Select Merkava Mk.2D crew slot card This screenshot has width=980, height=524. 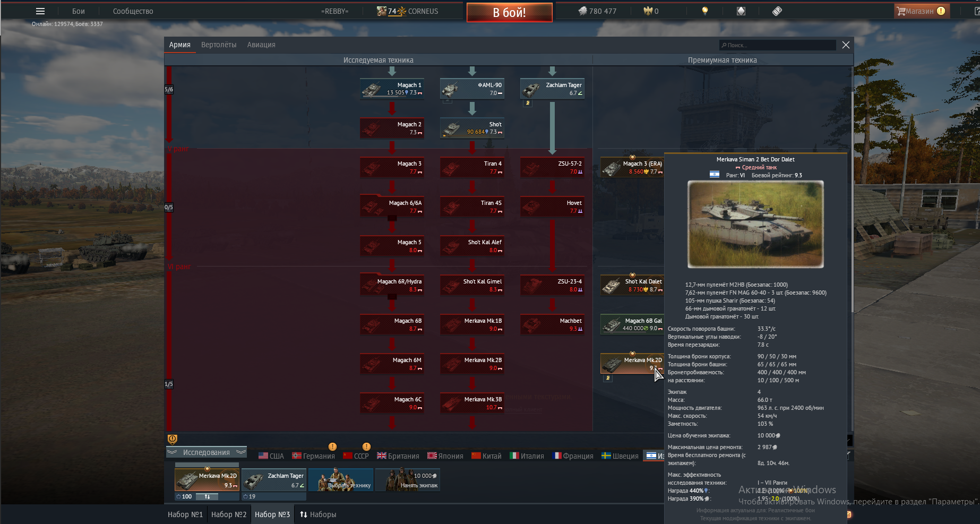click(207, 479)
